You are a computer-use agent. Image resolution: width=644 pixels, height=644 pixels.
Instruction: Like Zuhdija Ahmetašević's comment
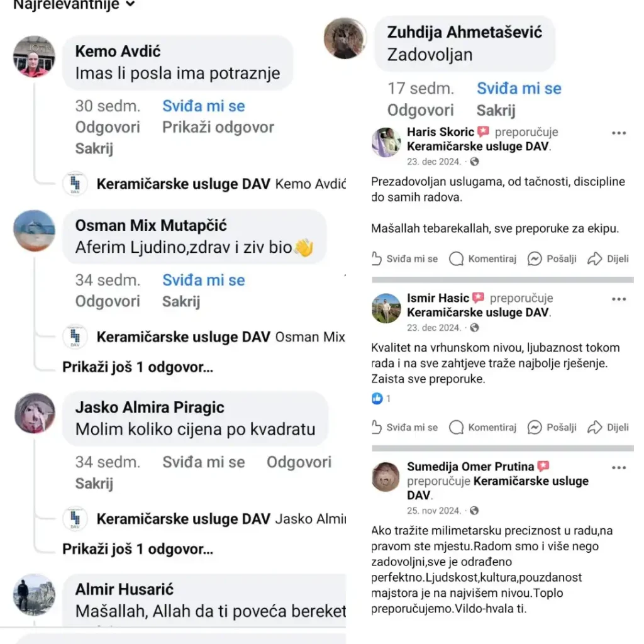click(x=519, y=89)
